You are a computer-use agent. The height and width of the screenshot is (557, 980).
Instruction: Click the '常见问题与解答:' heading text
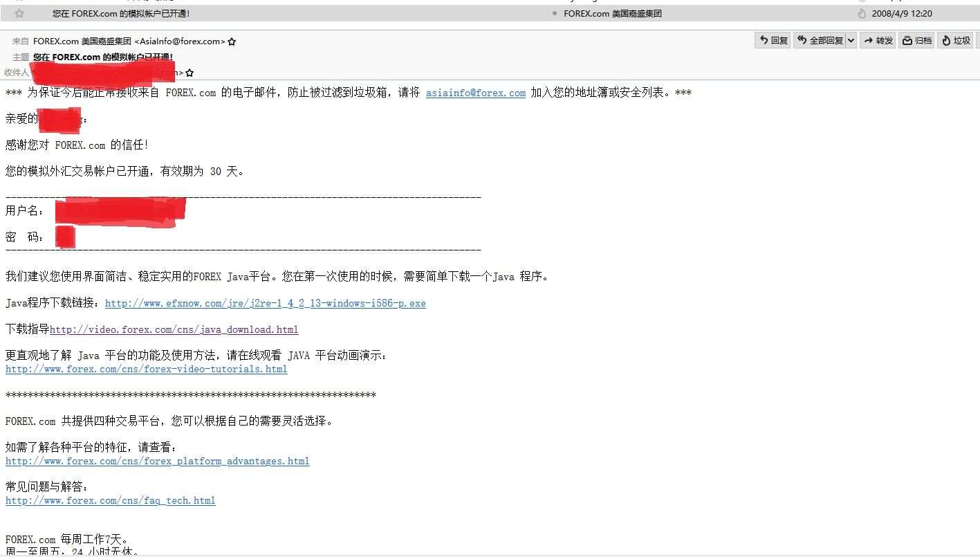coord(47,487)
